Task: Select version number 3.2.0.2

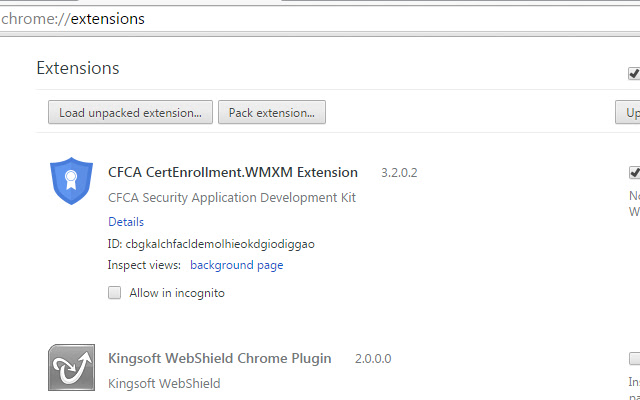Action: 399,173
